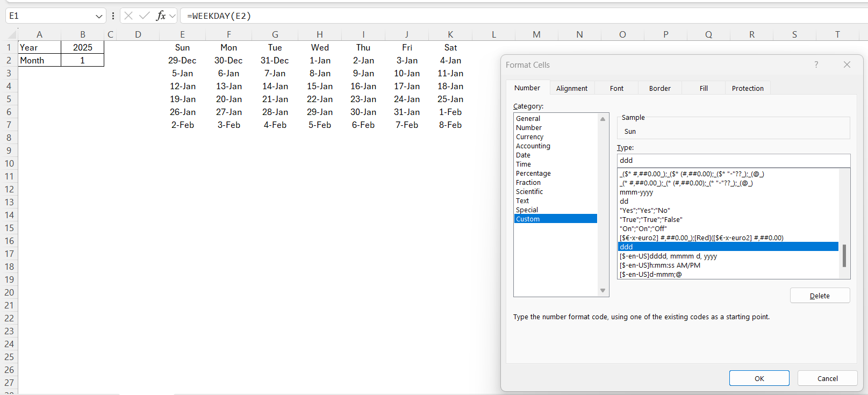Select cell B2 containing month 1
This screenshot has width=868, height=395.
[82, 60]
